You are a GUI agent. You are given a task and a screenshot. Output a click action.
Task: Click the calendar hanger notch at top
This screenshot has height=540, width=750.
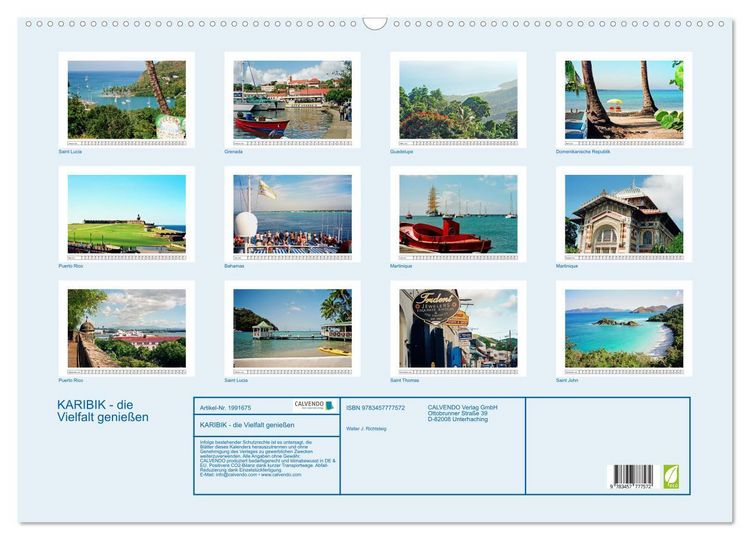click(x=375, y=24)
